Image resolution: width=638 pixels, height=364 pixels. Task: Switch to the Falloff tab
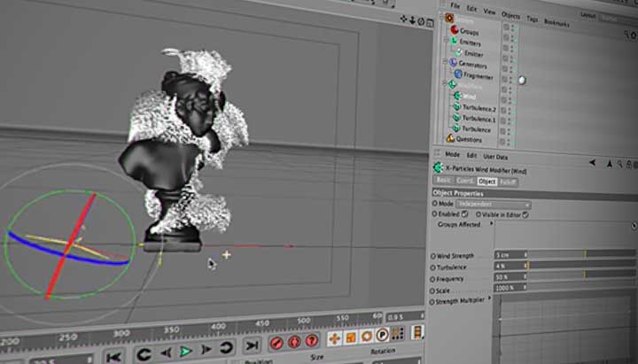tap(508, 182)
